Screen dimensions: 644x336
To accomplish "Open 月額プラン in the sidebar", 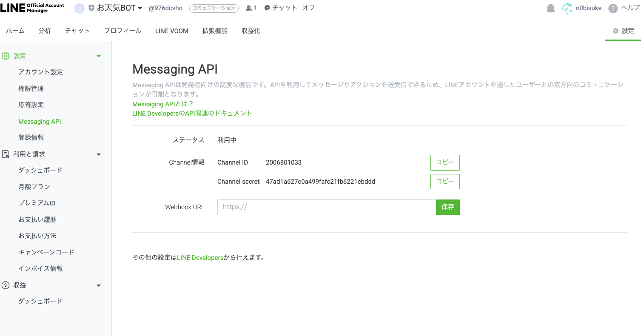I will coord(34,186).
